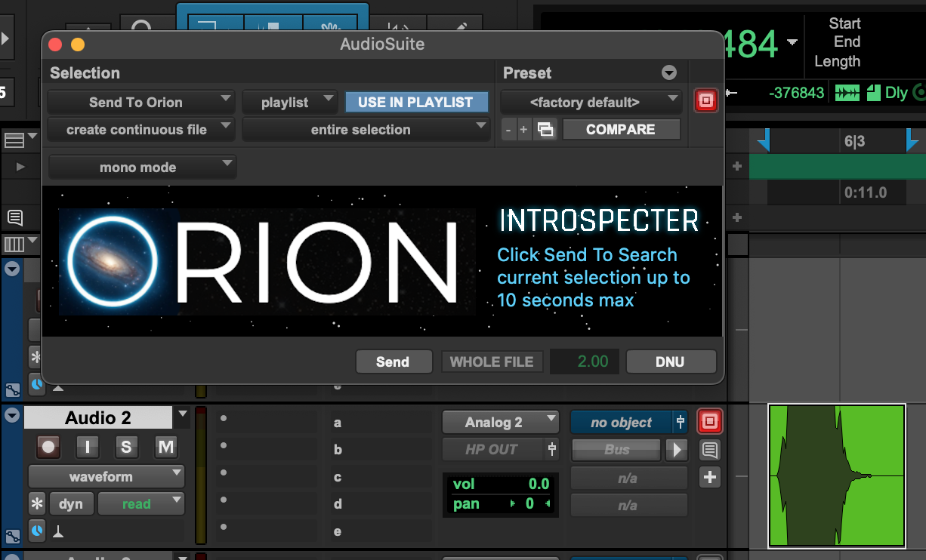Enable input monitoring on Audio 2
The height and width of the screenshot is (560, 926).
tap(88, 447)
